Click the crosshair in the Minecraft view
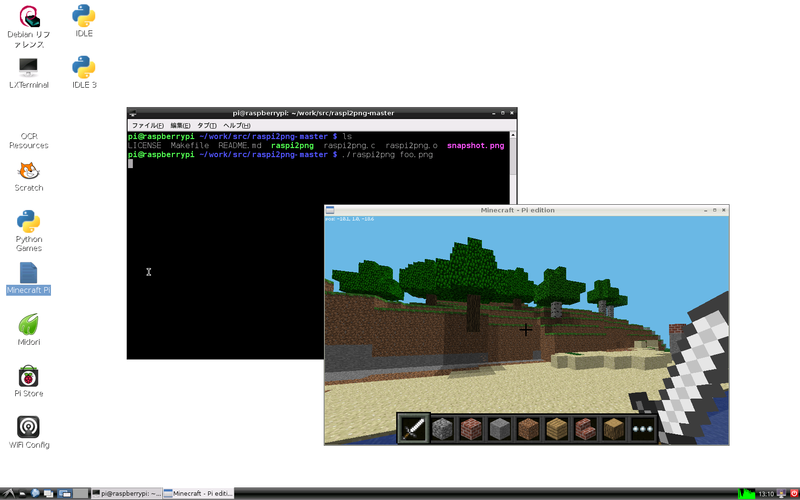Image resolution: width=800 pixels, height=500 pixels. (x=526, y=330)
